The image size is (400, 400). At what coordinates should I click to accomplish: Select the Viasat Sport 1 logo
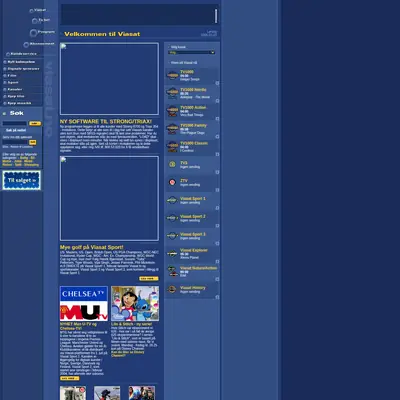point(172,200)
